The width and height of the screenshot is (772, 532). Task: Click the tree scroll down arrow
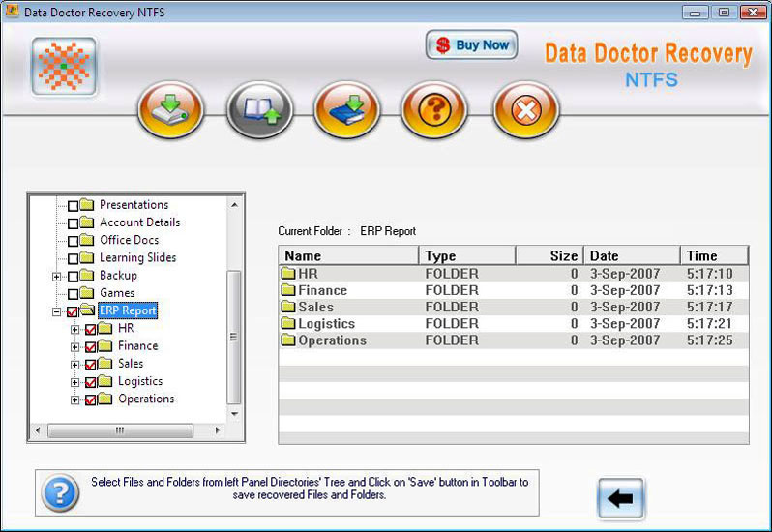[234, 413]
